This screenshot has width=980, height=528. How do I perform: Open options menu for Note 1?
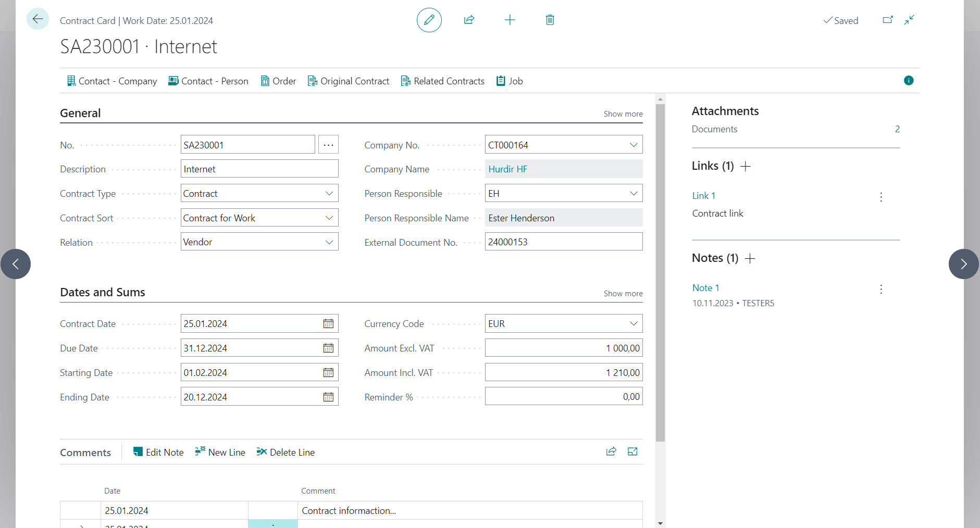pyautogui.click(x=881, y=290)
